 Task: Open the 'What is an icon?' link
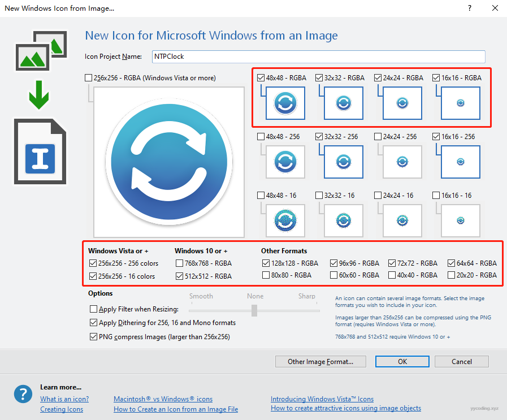(64, 399)
